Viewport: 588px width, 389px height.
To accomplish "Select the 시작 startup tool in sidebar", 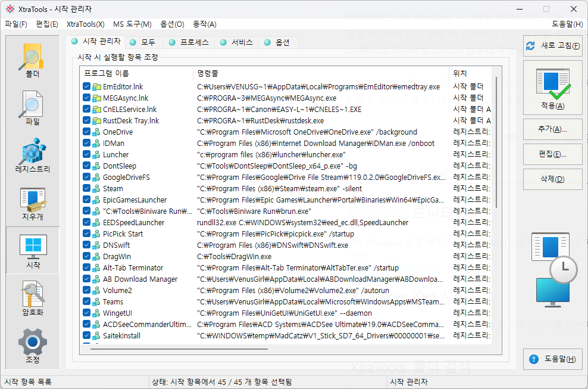I will 33,250.
